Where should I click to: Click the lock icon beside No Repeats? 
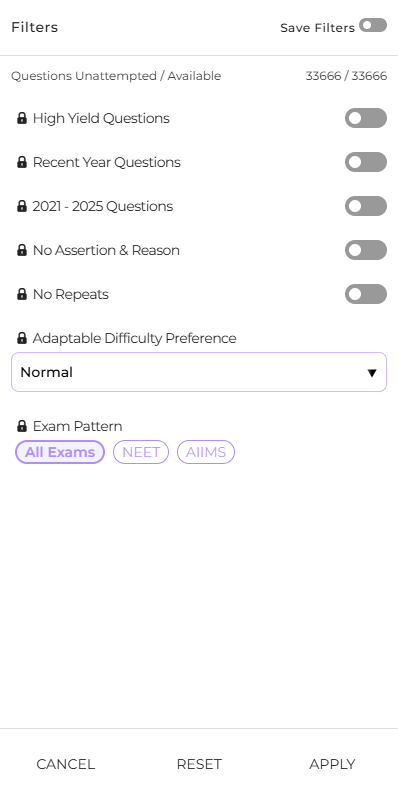click(22, 294)
